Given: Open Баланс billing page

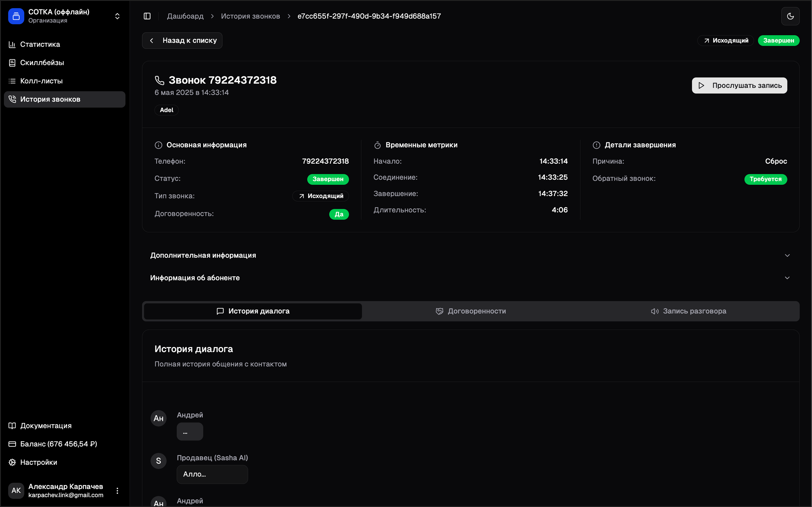Looking at the screenshot, I should point(58,444).
